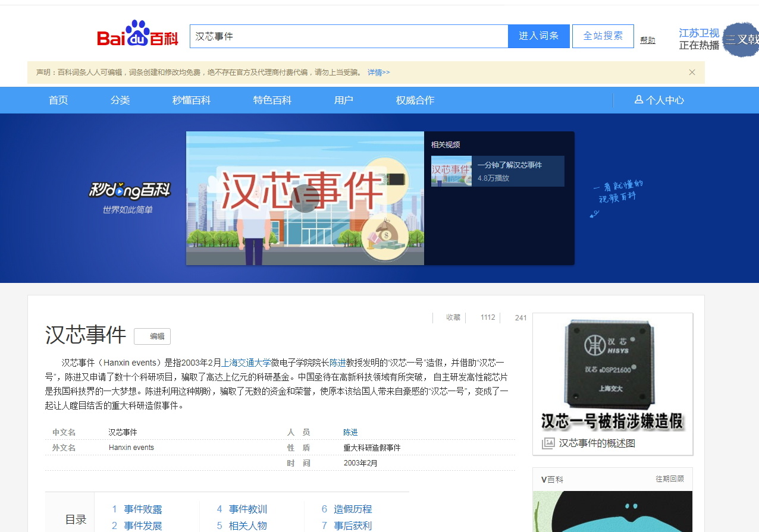Viewport: 759px width, 532px height.
Task: Open the 往期回顾 link
Action: [670, 479]
